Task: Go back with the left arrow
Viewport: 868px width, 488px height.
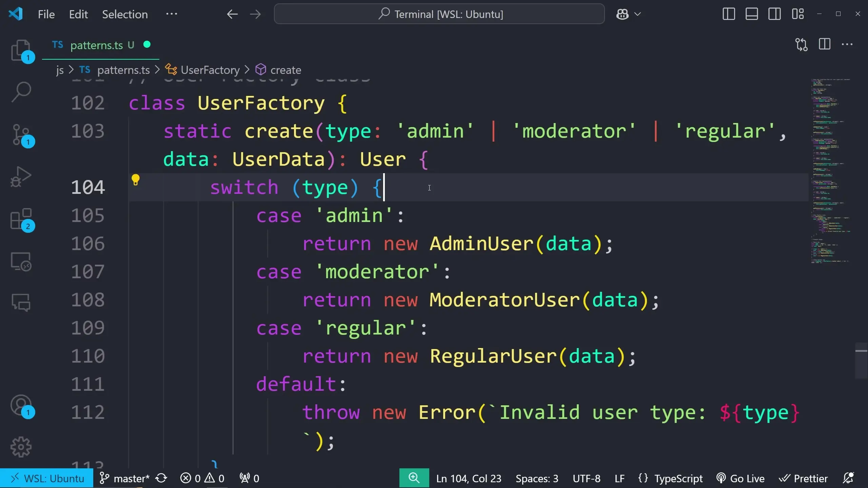Action: pyautogui.click(x=232, y=14)
